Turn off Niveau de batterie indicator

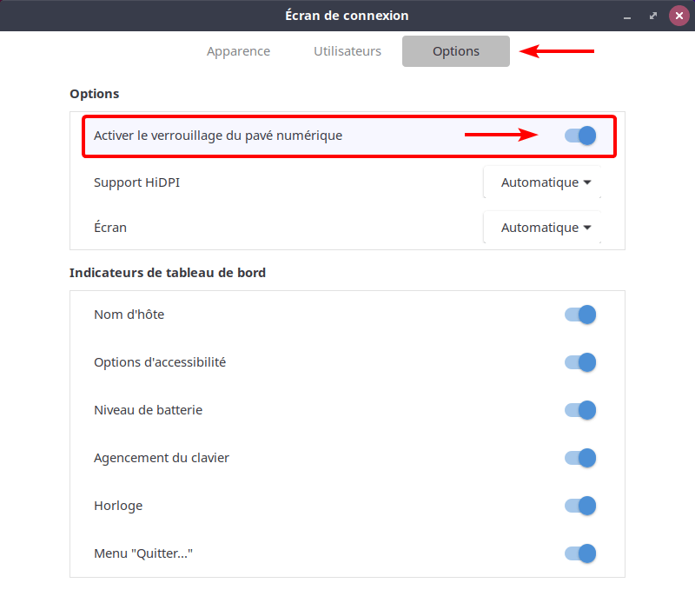click(580, 410)
